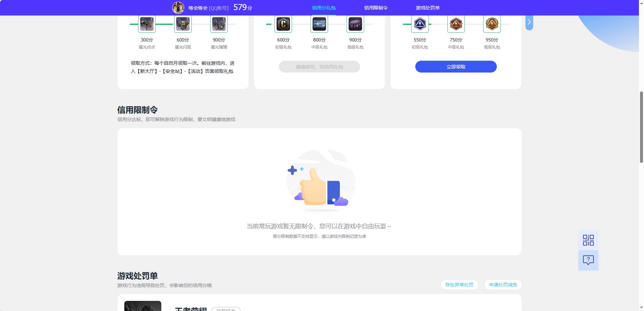Click the 579分 credit score text
Viewport: 644px width, 311px height.
[243, 7]
